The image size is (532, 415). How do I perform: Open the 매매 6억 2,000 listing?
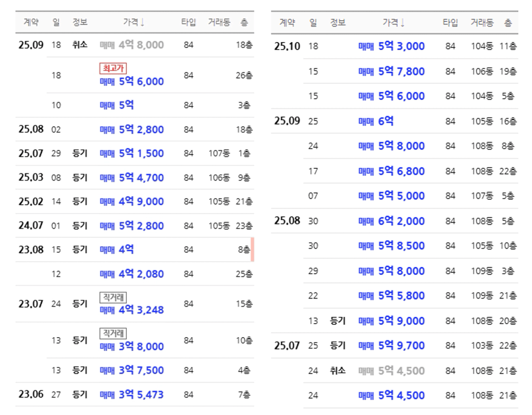tap(391, 221)
